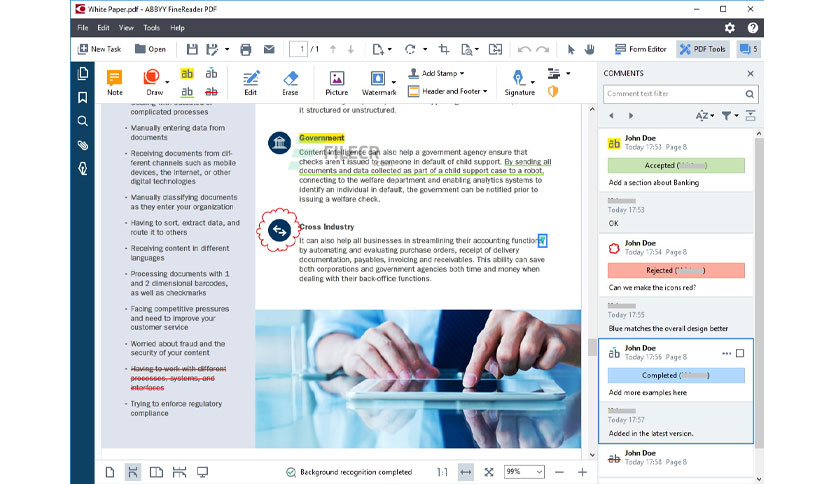The width and height of the screenshot is (836, 484).
Task: Open the File menu
Action: (x=83, y=28)
